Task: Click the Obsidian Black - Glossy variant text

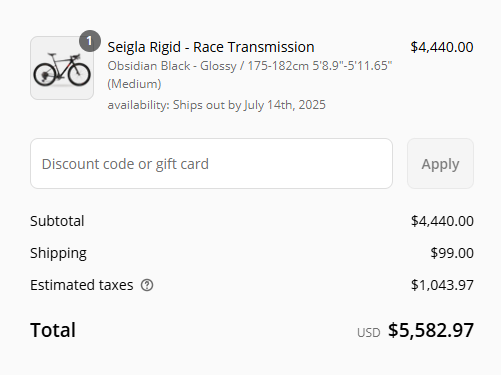Action: click(171, 66)
